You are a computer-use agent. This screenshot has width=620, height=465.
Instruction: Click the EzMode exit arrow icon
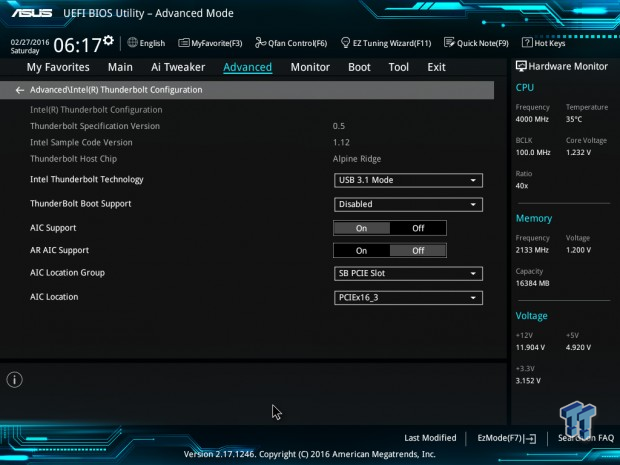tap(532, 438)
